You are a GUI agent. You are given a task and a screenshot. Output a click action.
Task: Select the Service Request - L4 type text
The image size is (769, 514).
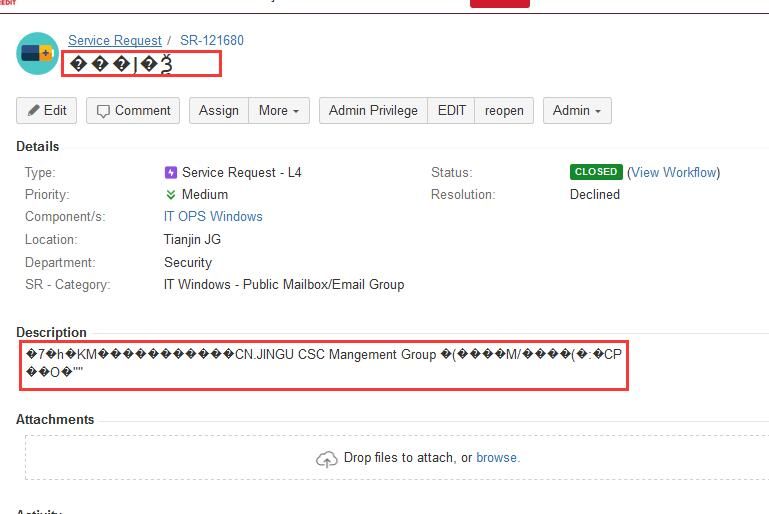click(x=242, y=172)
